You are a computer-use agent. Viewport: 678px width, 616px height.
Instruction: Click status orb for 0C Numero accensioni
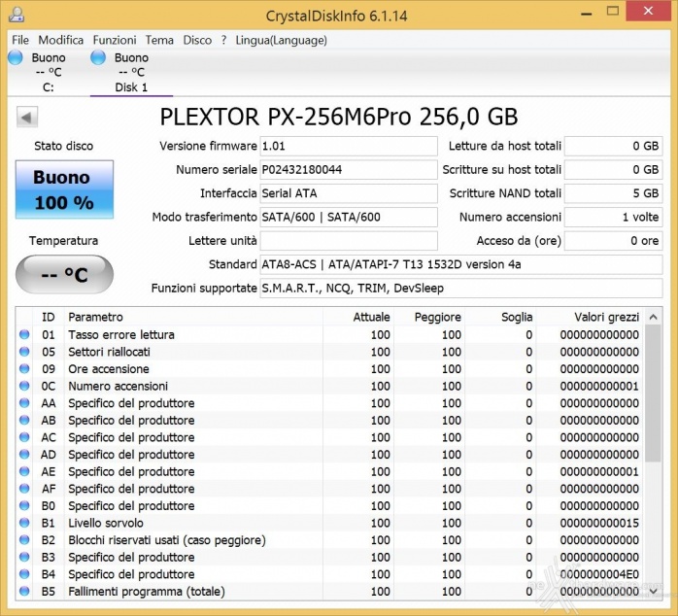[x=24, y=386]
